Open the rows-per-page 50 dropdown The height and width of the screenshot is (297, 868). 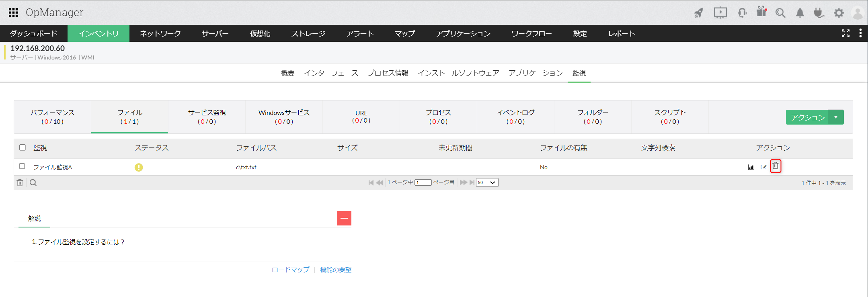(487, 182)
